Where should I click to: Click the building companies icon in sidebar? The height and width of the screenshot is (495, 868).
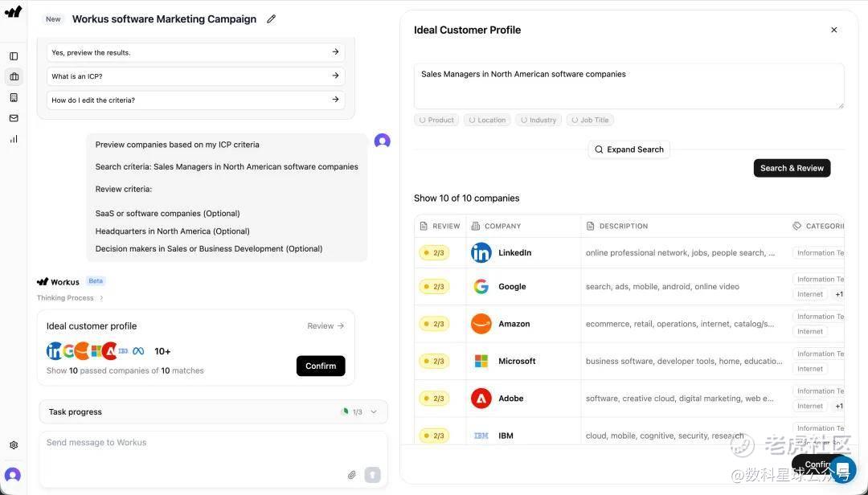pos(14,97)
